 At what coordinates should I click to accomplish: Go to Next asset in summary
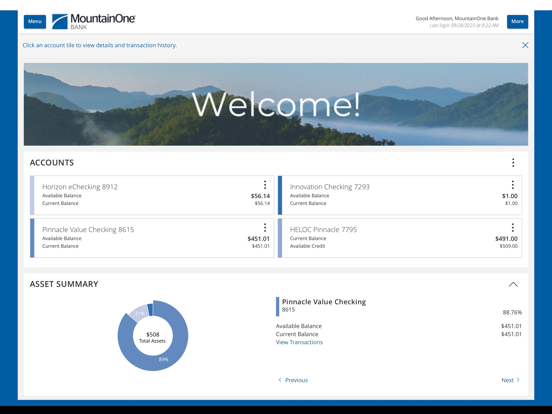[510, 380]
